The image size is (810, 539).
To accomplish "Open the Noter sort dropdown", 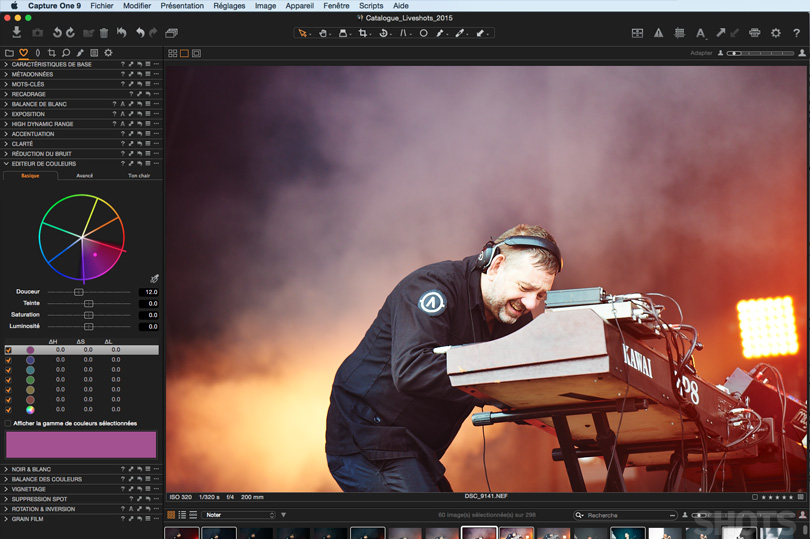I will point(238,515).
